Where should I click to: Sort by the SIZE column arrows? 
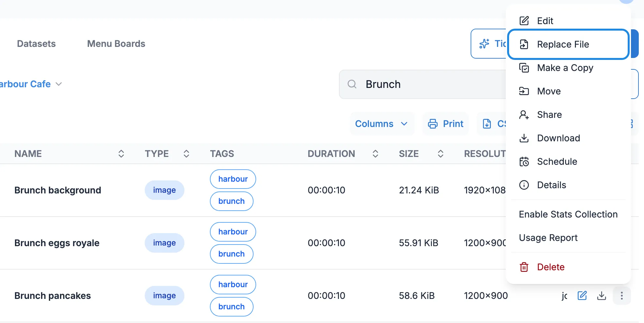440,154
